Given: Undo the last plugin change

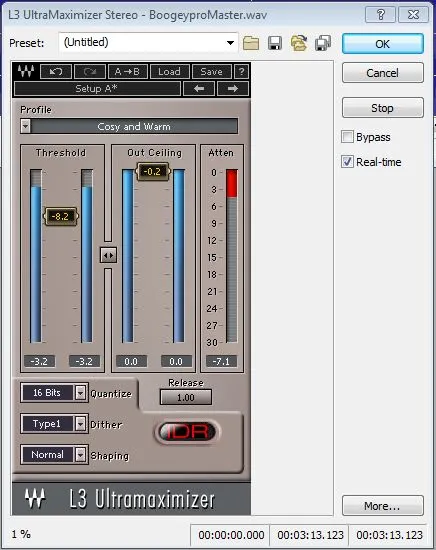Looking at the screenshot, I should (x=56, y=72).
